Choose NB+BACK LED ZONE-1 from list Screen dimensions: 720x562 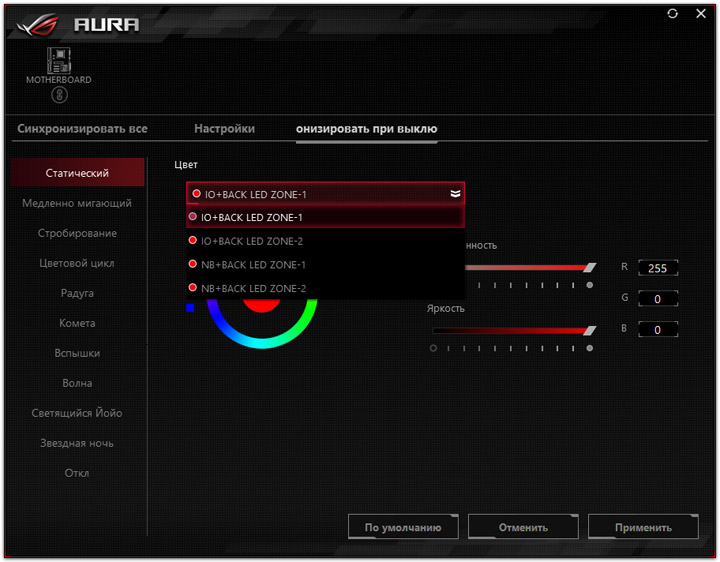coord(326,265)
